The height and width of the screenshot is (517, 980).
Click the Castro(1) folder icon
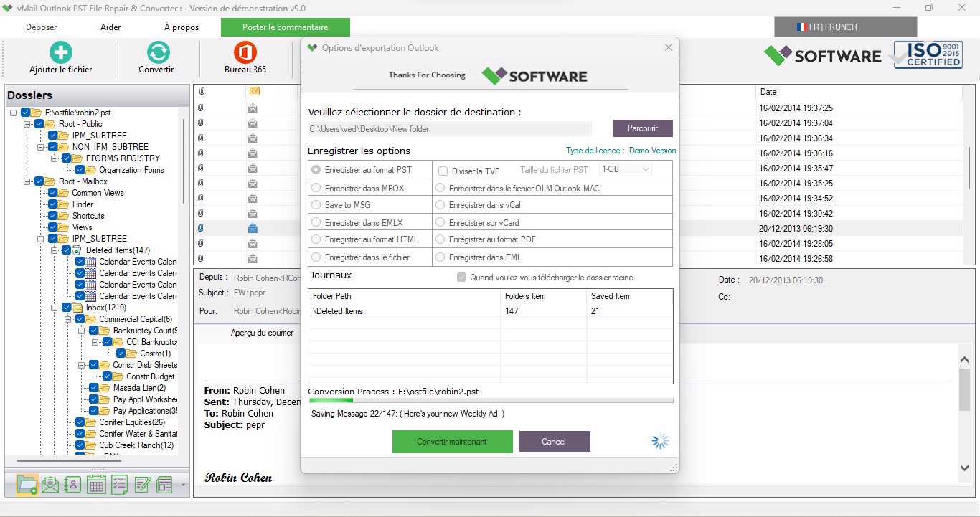pos(133,354)
